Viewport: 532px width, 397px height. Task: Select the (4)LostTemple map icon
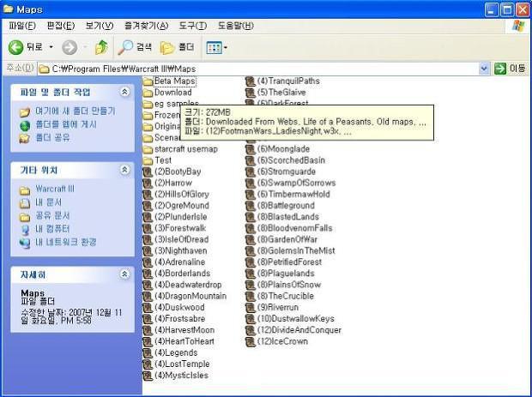click(x=148, y=364)
